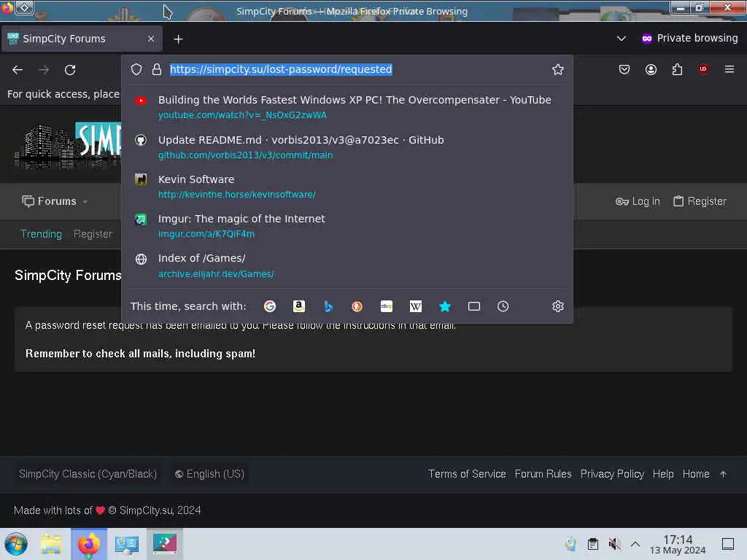Open the Forums navigation menu
Image resolution: width=747 pixels, height=560 pixels.
[49, 201]
